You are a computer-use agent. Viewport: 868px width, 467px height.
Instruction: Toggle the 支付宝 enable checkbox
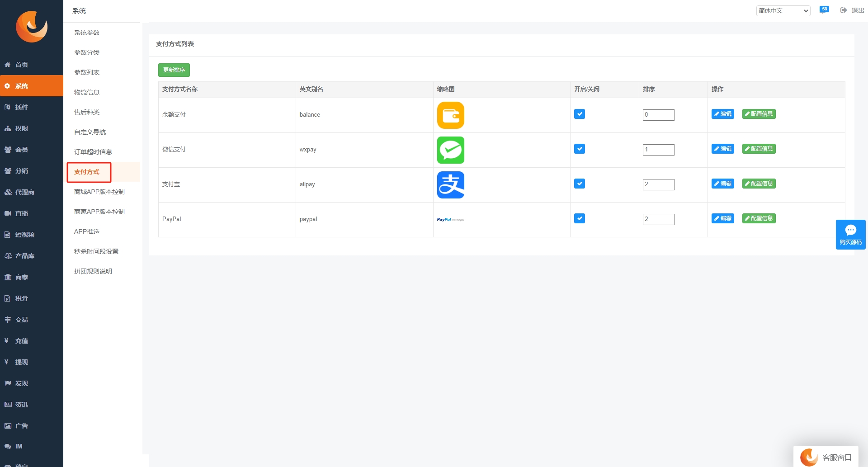click(x=580, y=184)
